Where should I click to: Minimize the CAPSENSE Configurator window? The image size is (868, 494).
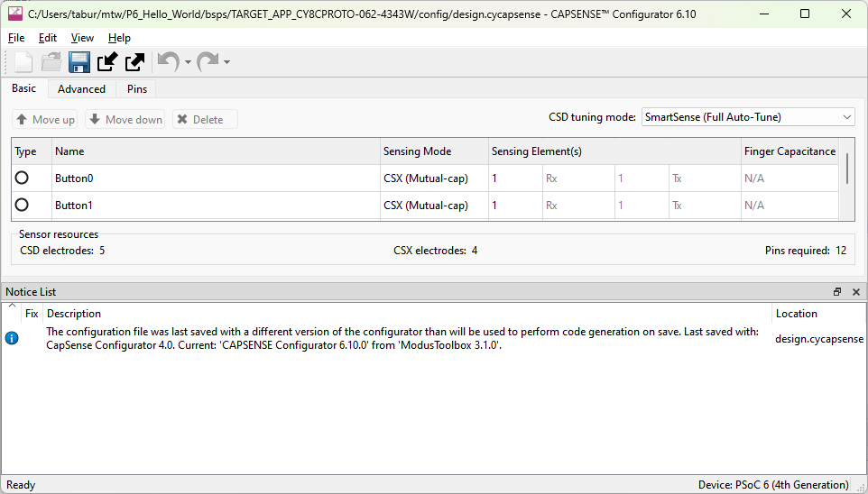(x=764, y=14)
